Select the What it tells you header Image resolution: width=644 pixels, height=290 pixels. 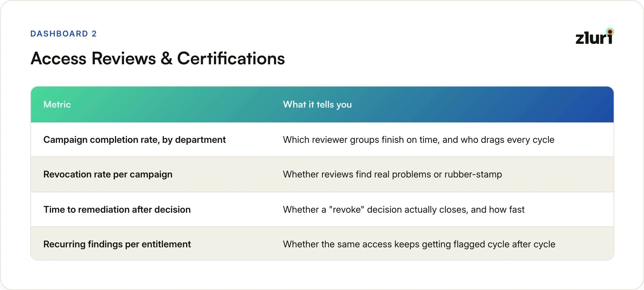(317, 104)
